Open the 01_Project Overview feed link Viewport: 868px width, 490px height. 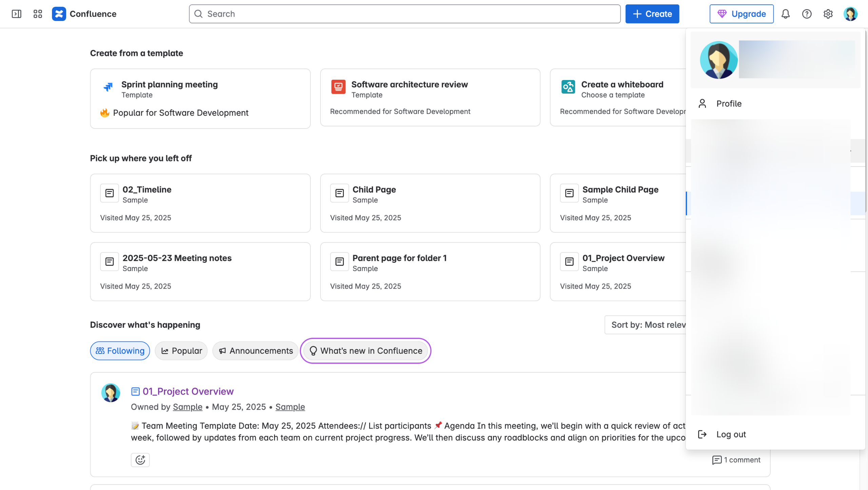[x=188, y=391]
